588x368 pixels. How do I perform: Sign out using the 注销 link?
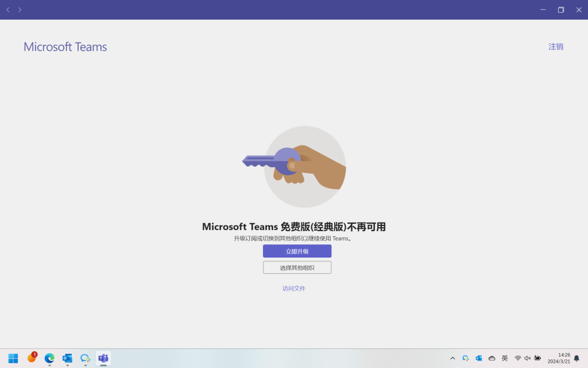pyautogui.click(x=555, y=47)
